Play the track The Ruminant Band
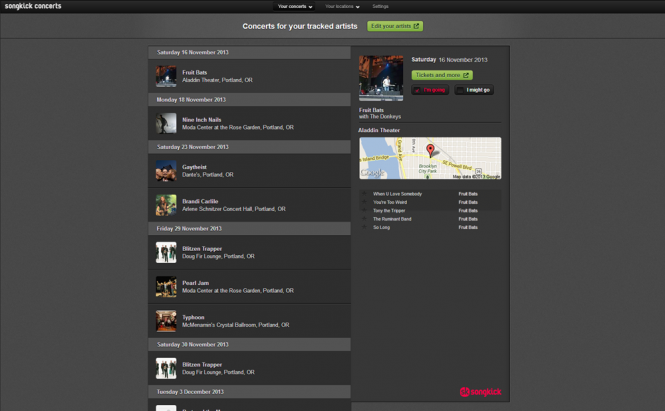 tap(392, 219)
